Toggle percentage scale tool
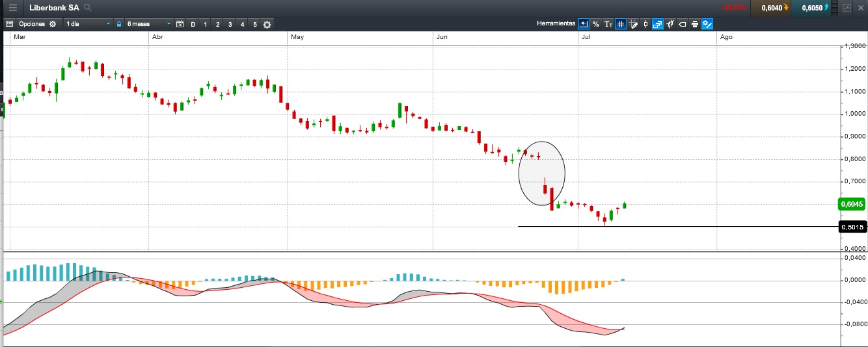This screenshot has height=347, width=868. click(595, 24)
